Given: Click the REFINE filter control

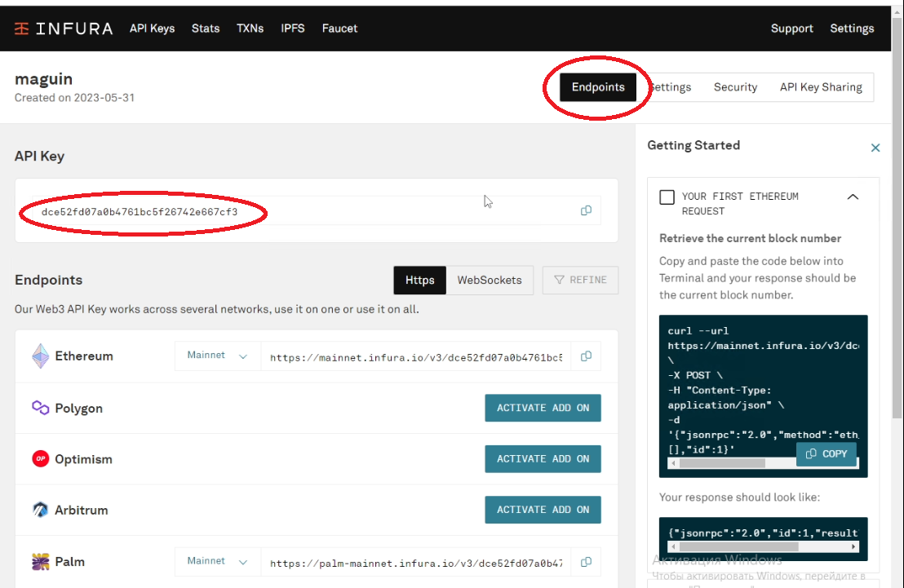Looking at the screenshot, I should (580, 280).
